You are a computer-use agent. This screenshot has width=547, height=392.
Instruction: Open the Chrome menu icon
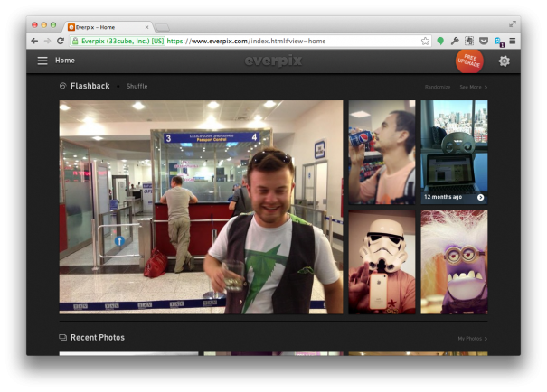(x=513, y=42)
